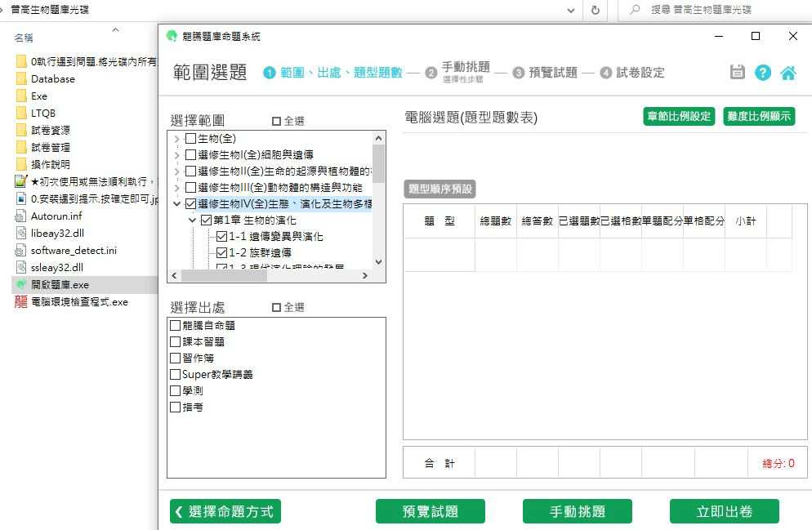Uncheck 選修生物IV(全) checkbox
The height and width of the screenshot is (530, 812).
(190, 203)
